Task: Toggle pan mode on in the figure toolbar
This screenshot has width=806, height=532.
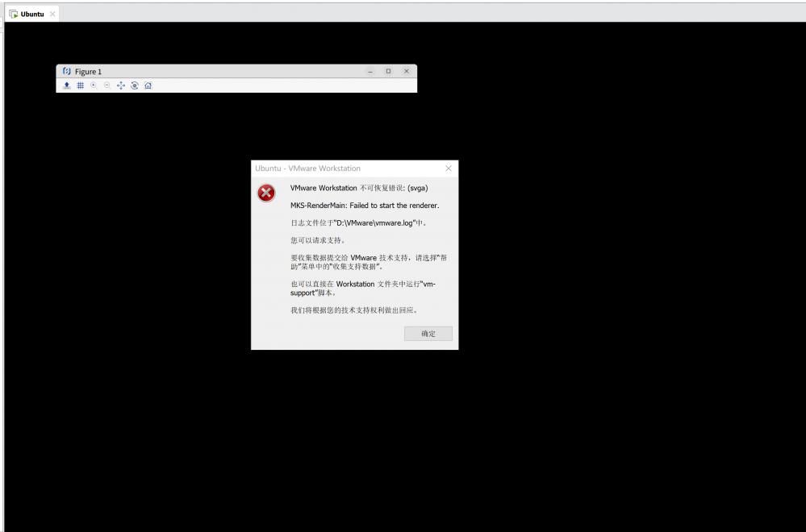Action: pyautogui.click(x=119, y=85)
